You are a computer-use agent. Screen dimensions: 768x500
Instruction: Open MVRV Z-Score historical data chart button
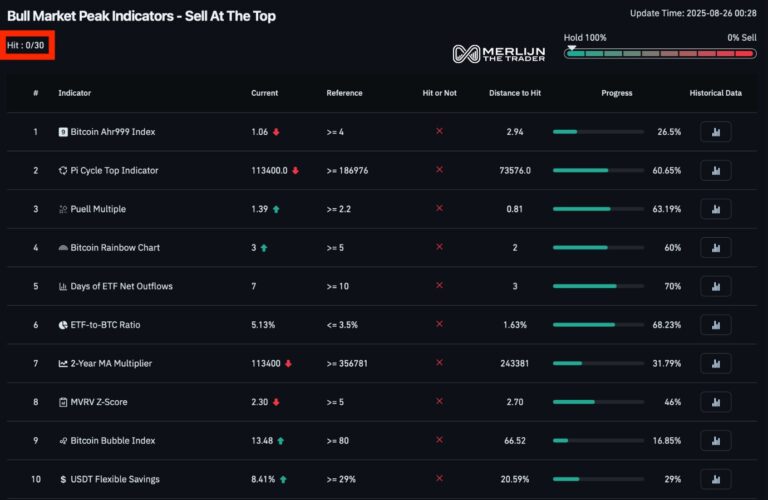click(x=716, y=402)
